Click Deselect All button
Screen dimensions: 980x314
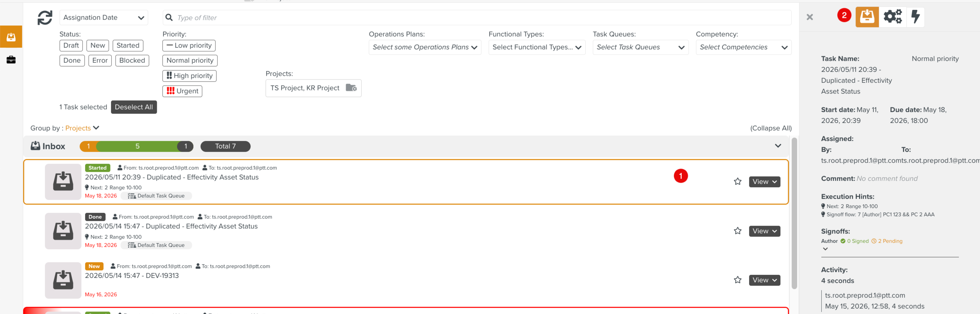click(134, 107)
